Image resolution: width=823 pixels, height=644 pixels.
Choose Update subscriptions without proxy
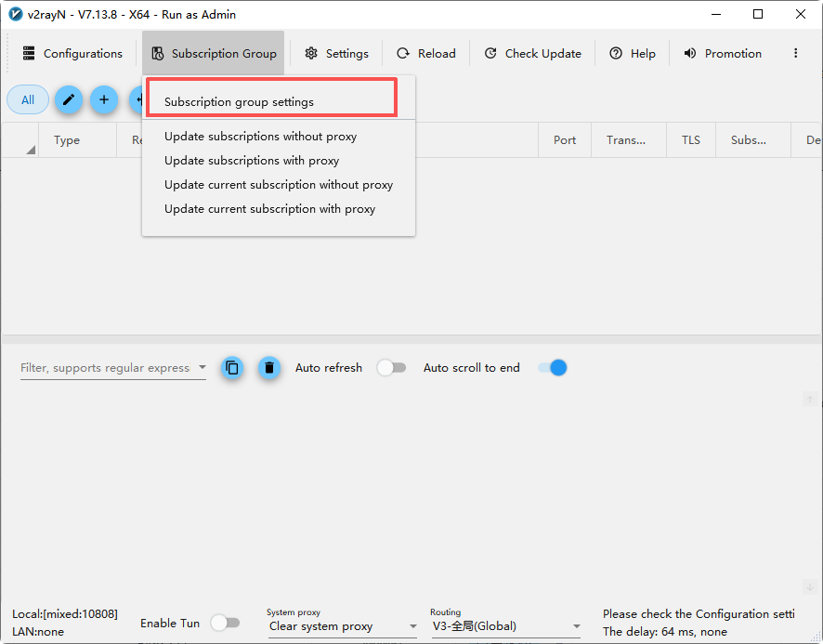(279, 137)
